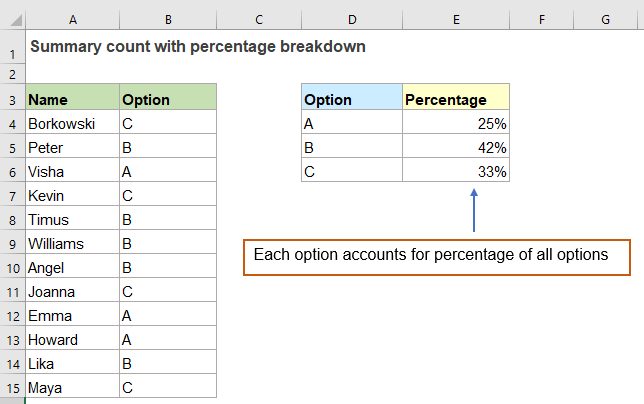The image size is (644, 404).
Task: Select row 3 header
Action: [x=11, y=99]
